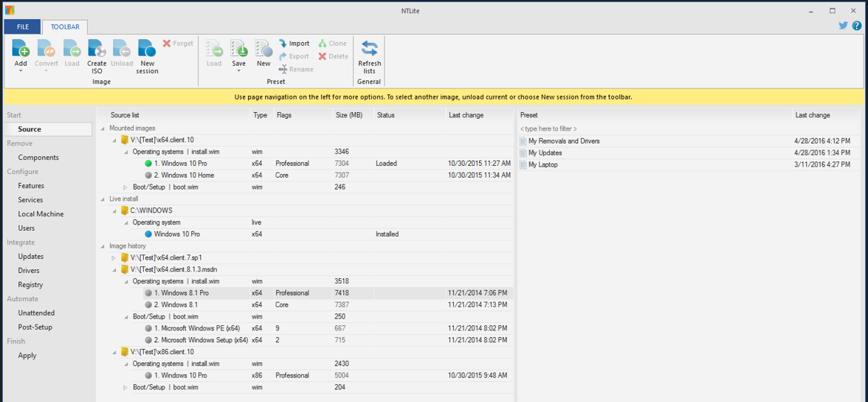This screenshot has height=402, width=868.
Task: Collapse the V:\[Test]\x64.client.10 node
Action: (114, 140)
